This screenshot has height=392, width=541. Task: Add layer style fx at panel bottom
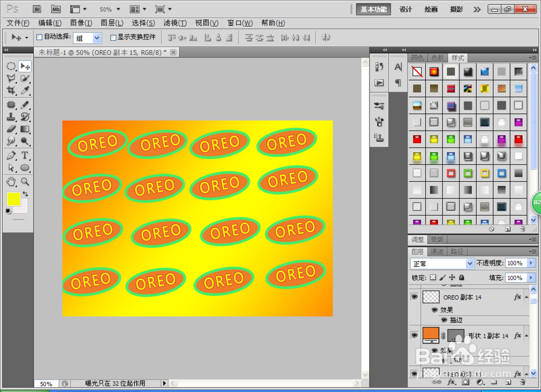pos(451,382)
